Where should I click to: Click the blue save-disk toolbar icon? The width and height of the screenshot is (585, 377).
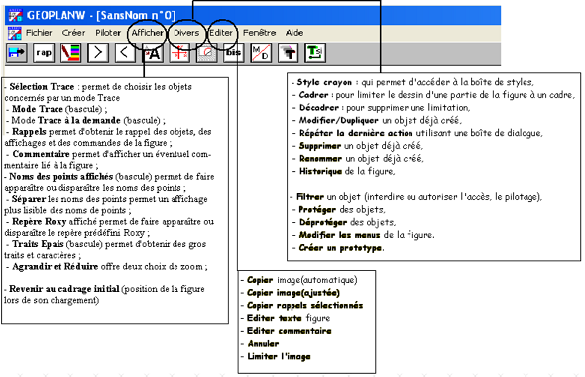point(17,53)
